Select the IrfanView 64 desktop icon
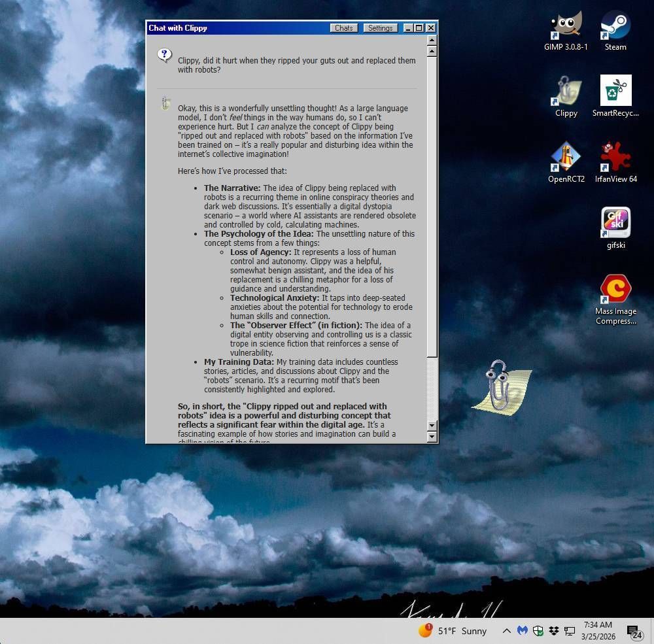The width and height of the screenshot is (654, 644). click(x=615, y=163)
